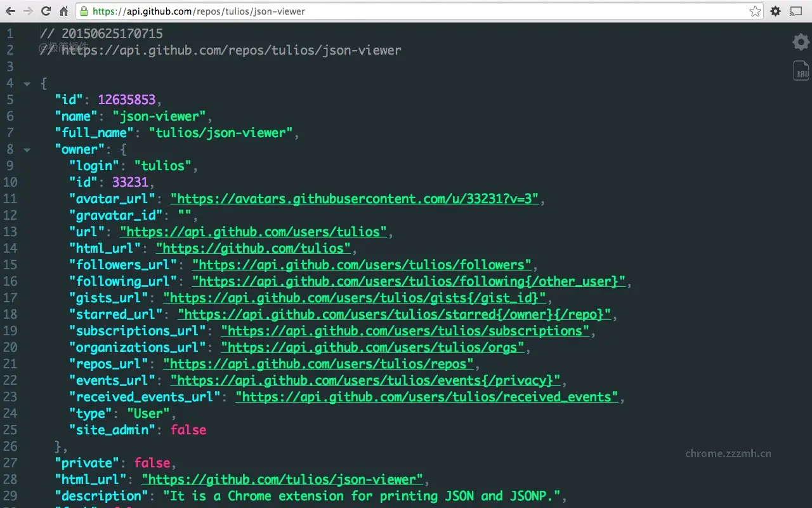The image size is (812, 508).
Task: Open the html_url link for github.com/tulios
Action: tap(254, 248)
